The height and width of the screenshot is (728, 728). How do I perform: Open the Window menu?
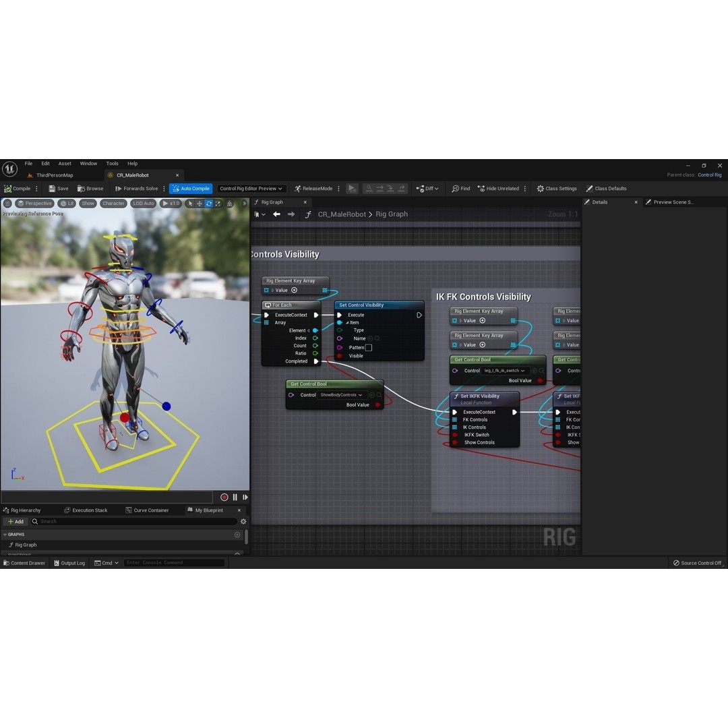[x=88, y=163]
